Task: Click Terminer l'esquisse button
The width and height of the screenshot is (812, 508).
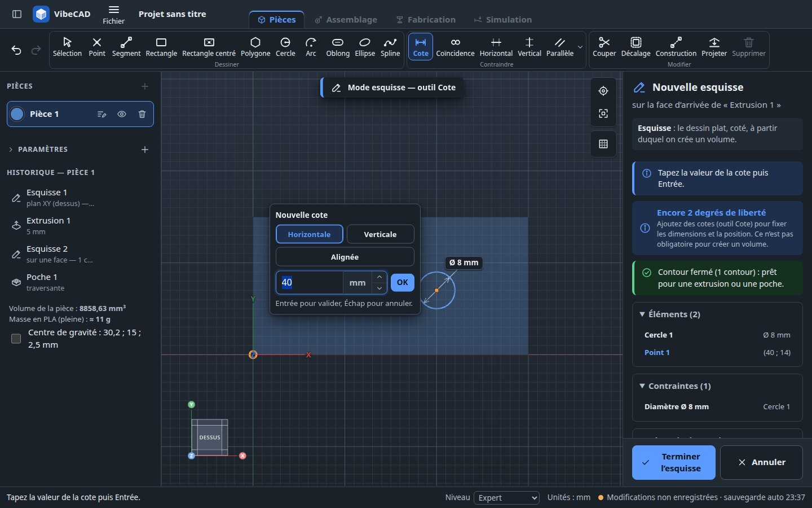Action: coord(673,462)
